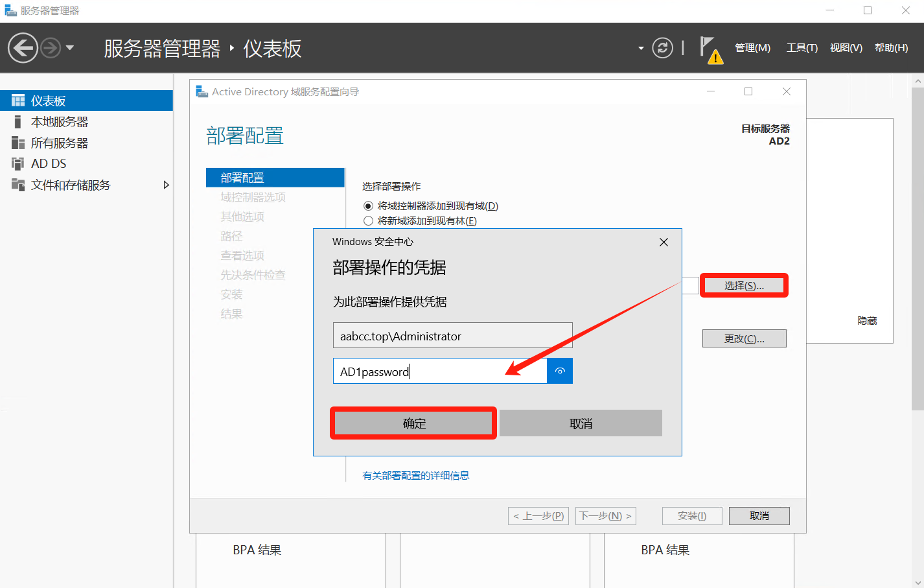Open the 工具(T) menu
This screenshot has width=924, height=588.
802,48
